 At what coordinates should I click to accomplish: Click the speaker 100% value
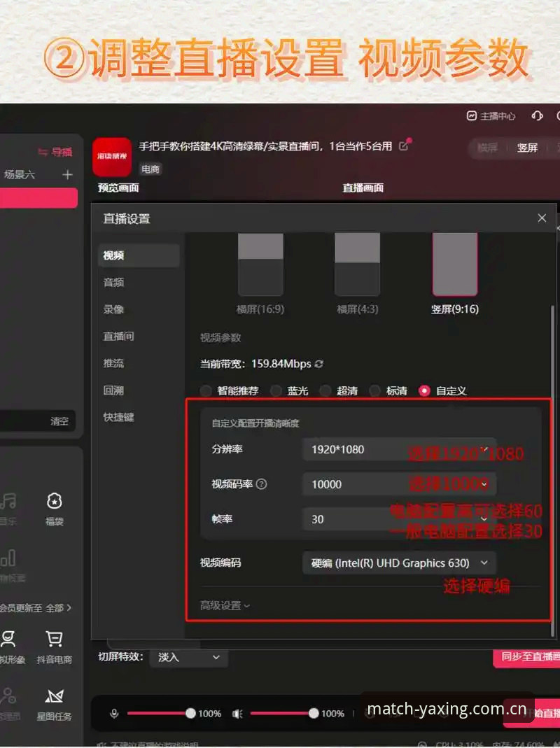pos(332,714)
